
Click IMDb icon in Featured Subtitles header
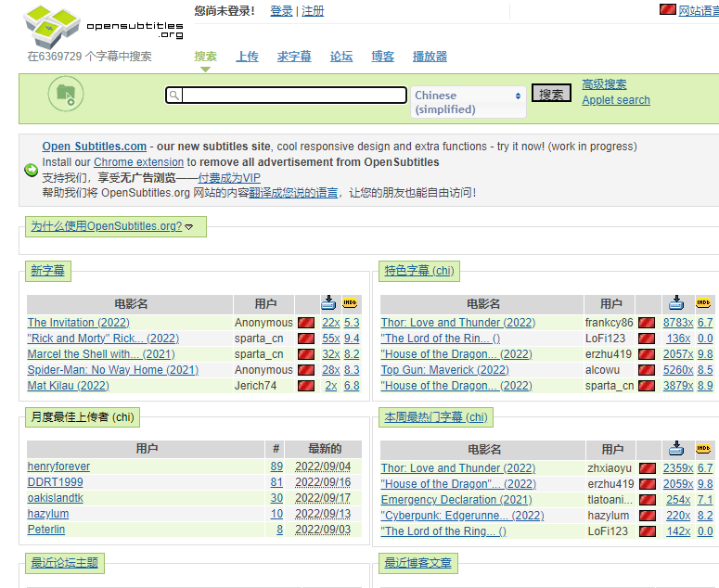point(703,303)
